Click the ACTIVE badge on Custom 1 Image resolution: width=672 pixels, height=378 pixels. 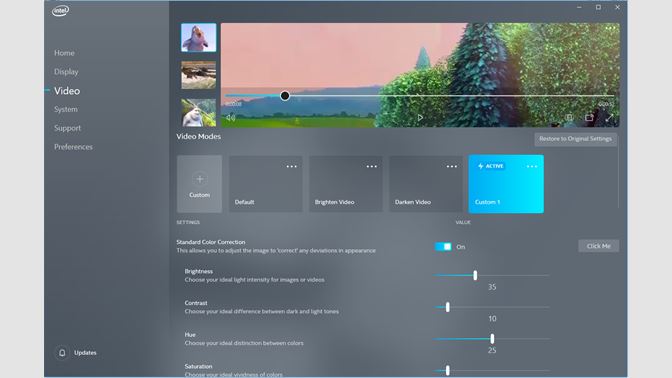coord(491,166)
